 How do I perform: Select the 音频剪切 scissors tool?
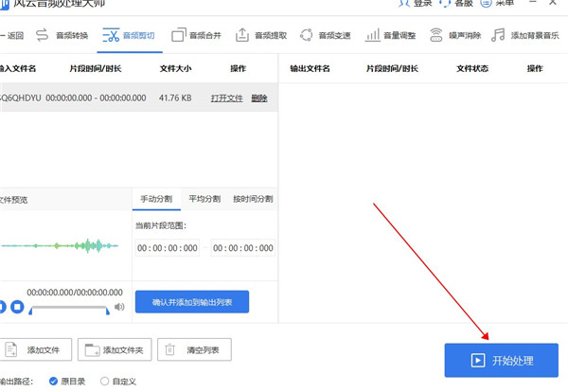(x=129, y=36)
